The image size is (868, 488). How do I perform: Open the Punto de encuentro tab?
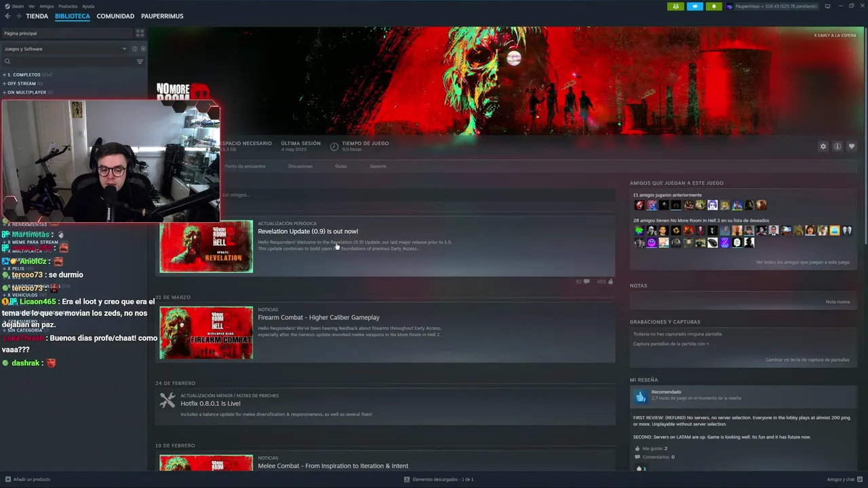[245, 166]
